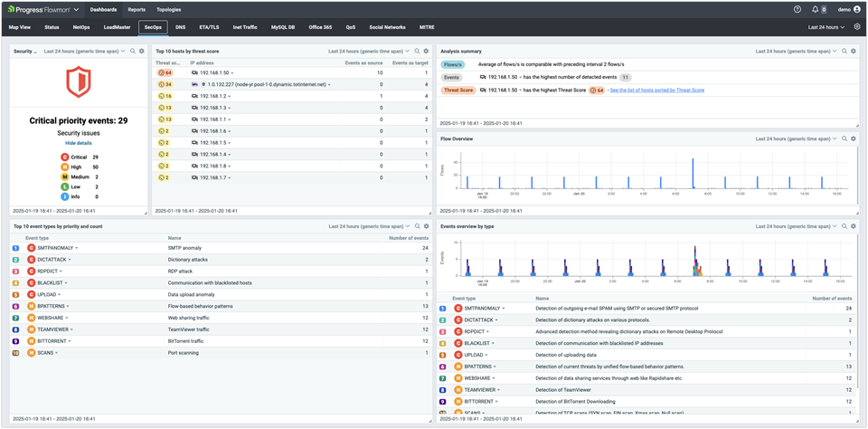Expand the 192.168.1.50 host dropdown arrow
868x429 pixels.
(232, 72)
